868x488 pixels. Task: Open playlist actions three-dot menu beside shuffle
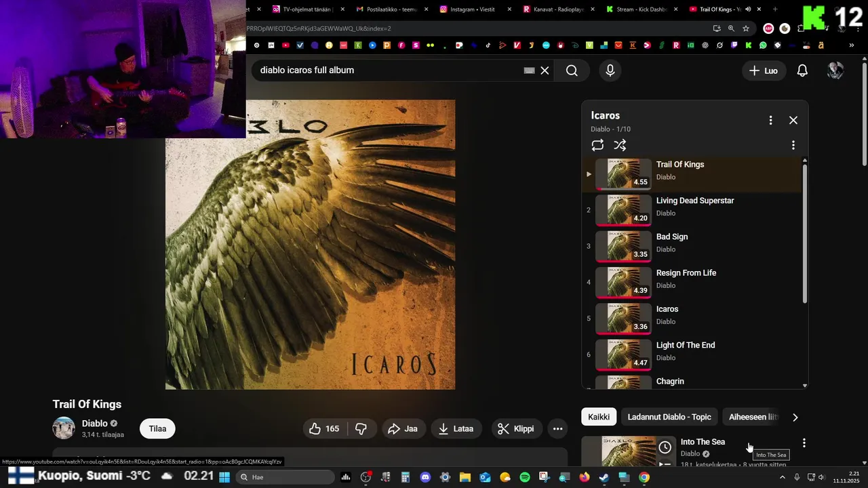(x=793, y=145)
